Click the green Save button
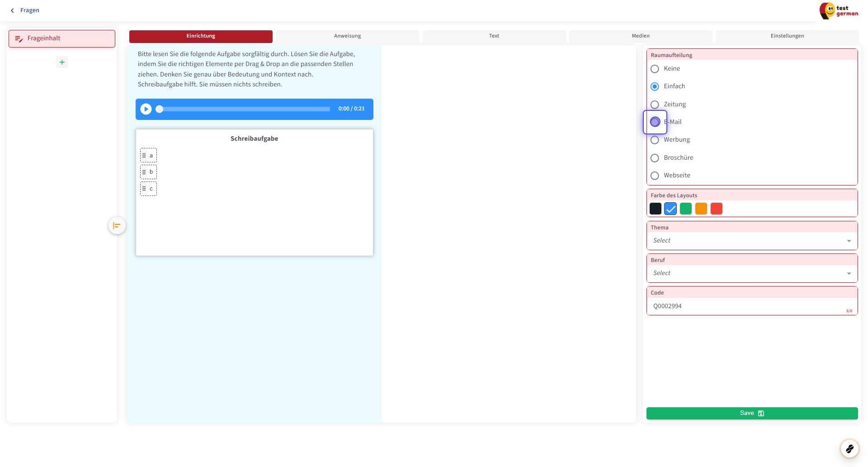Viewport: 868px width, 467px height. pos(751,413)
